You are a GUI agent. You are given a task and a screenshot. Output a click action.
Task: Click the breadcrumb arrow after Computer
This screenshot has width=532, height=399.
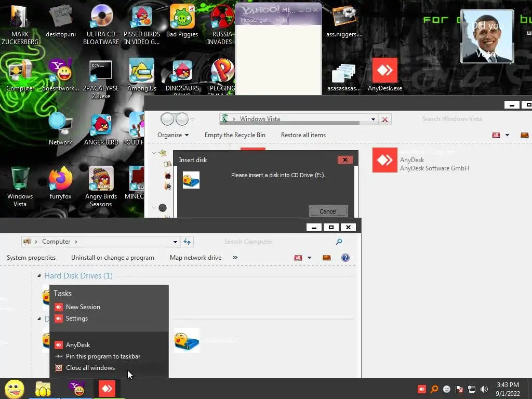tap(76, 242)
